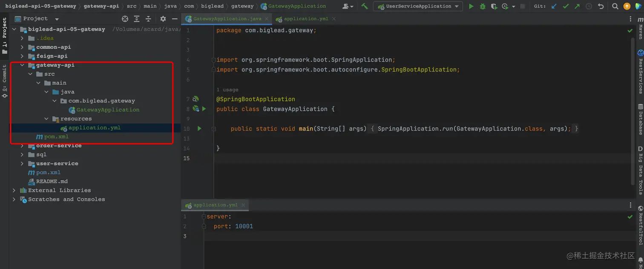The width and height of the screenshot is (644, 269).
Task: Expand the order-service module folder
Action: 22,146
